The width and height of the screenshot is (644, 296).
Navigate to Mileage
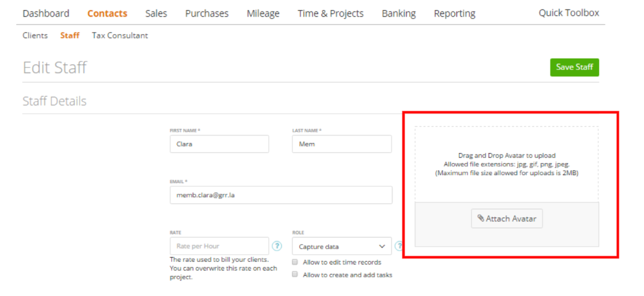point(263,13)
